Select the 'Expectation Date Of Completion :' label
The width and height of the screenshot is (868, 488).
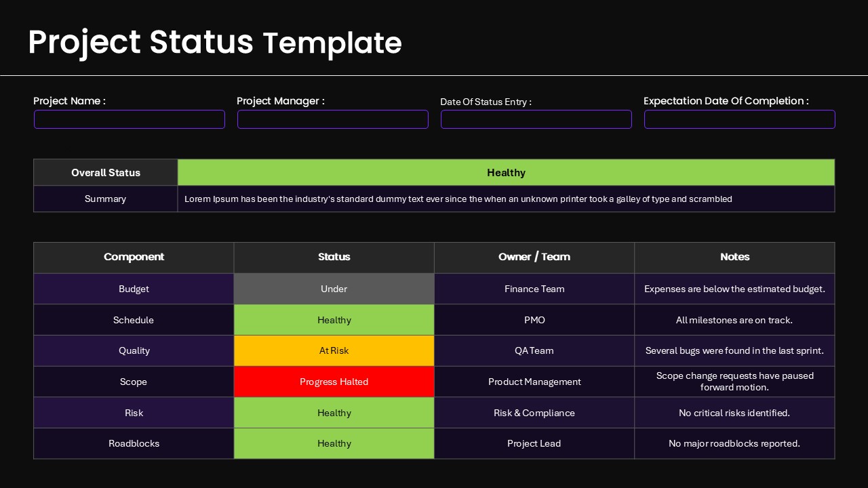pos(726,101)
